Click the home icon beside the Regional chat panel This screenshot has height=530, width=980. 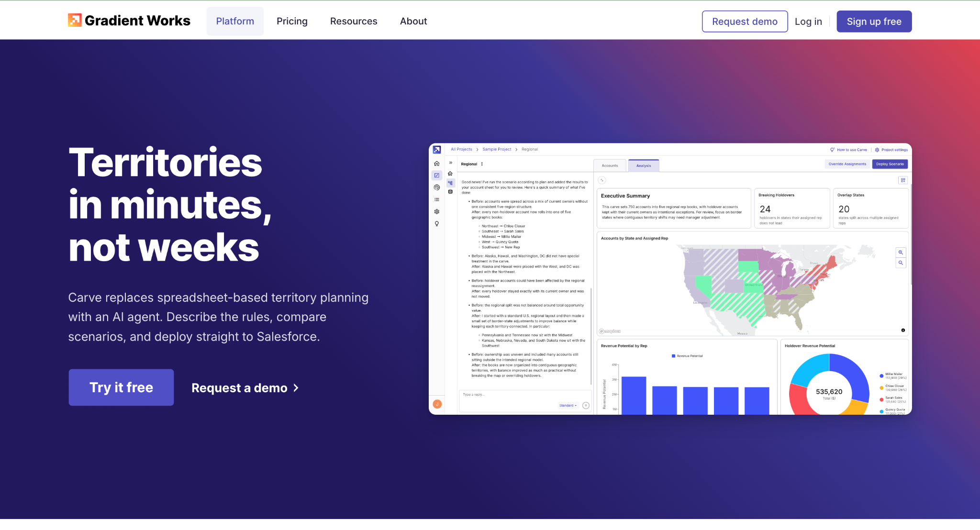pos(450,174)
